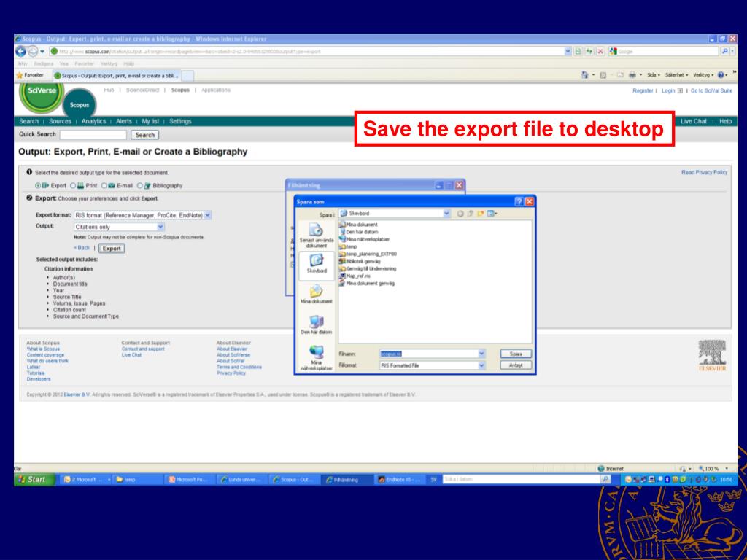
Task: Click the Quick Search input field
Action: pos(93,135)
